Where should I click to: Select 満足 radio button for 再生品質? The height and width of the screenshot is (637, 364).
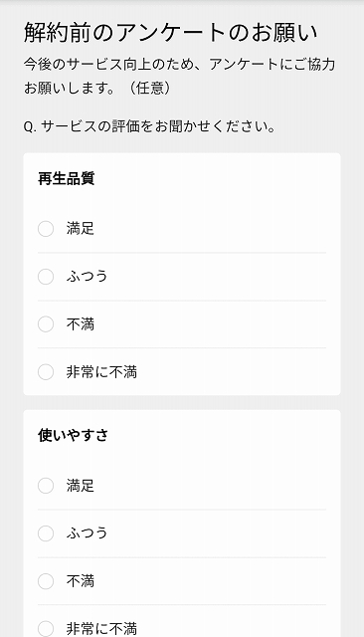(x=46, y=229)
